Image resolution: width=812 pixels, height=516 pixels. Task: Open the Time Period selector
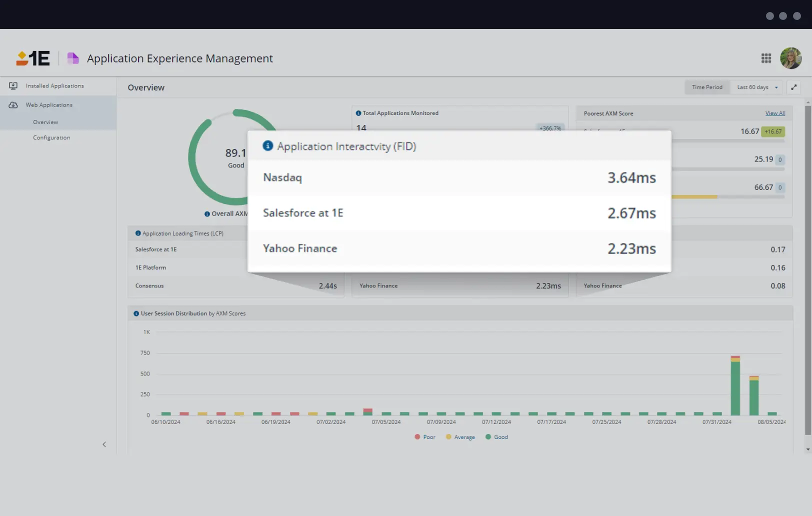point(707,87)
